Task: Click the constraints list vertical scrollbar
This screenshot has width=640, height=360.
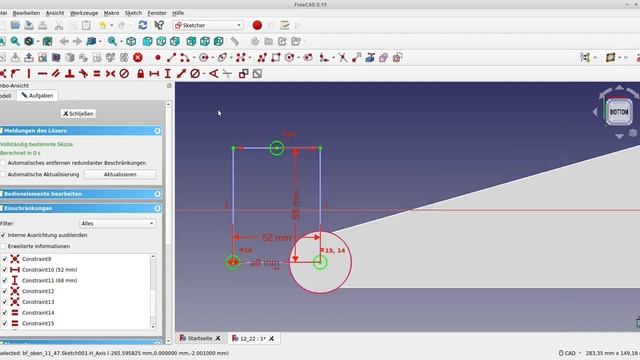Action: point(153,291)
